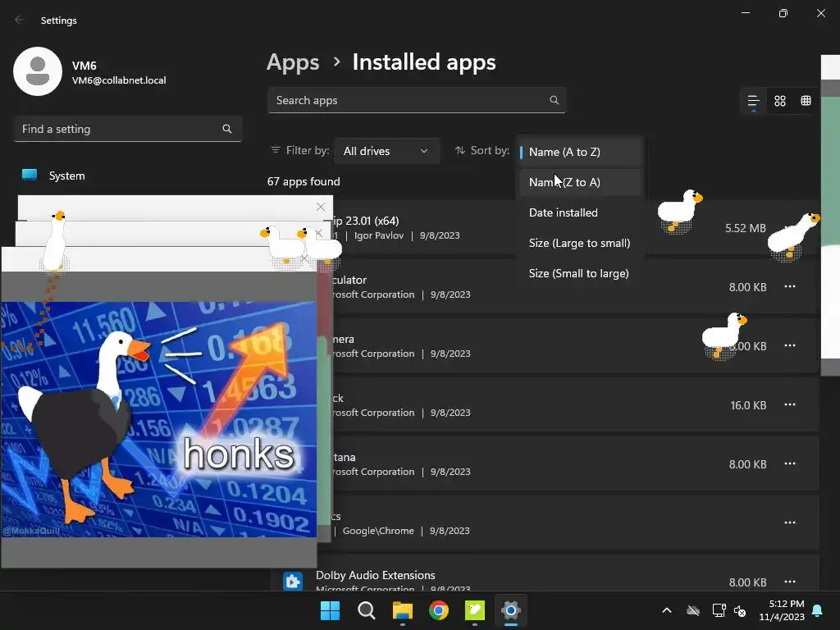The height and width of the screenshot is (630, 840).
Task: Click the VM6@collabnet.local account email
Action: (119, 80)
